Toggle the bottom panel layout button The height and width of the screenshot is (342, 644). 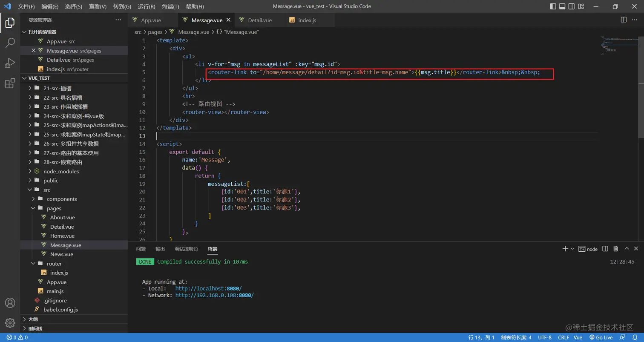[x=562, y=6]
